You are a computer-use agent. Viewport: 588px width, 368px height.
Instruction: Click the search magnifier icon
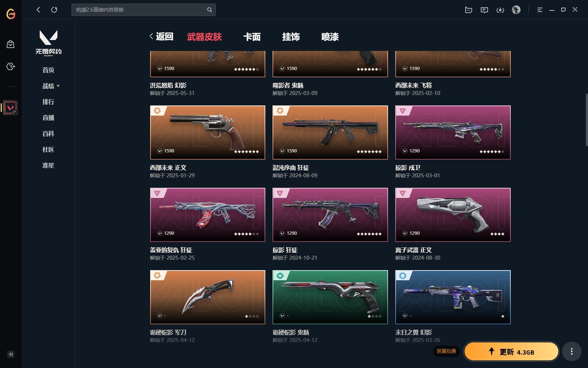[210, 10]
